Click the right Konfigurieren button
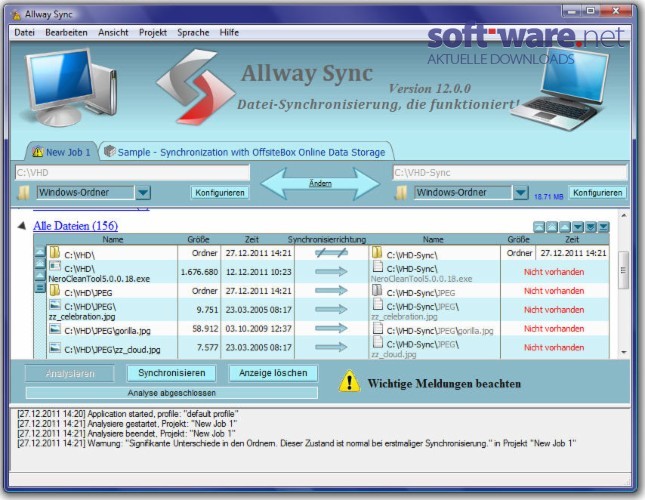Screen dimensions: 645x500 point(598,192)
